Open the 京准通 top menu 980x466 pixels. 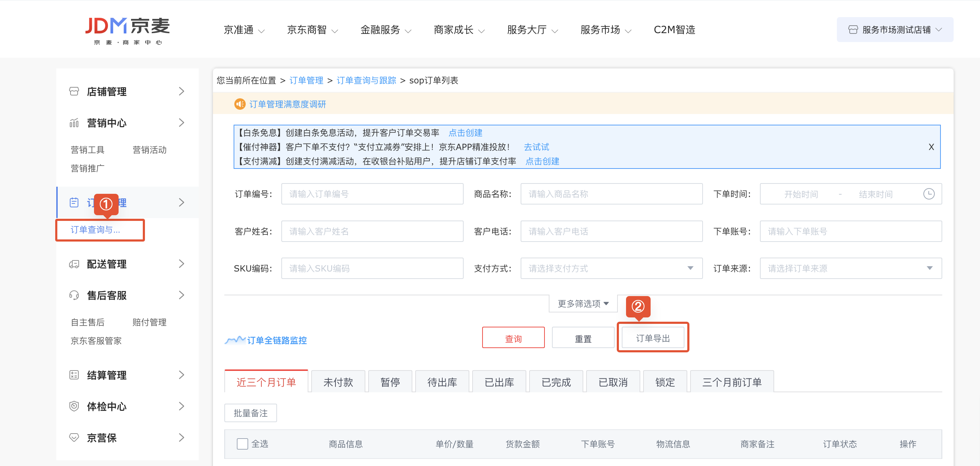244,30
